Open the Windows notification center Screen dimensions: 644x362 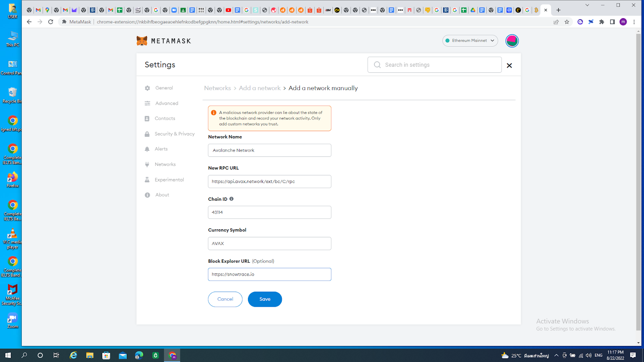coord(633,355)
